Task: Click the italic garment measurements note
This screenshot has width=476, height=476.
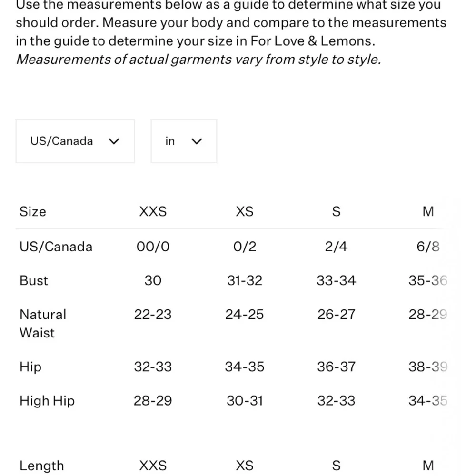Action: coord(198,59)
